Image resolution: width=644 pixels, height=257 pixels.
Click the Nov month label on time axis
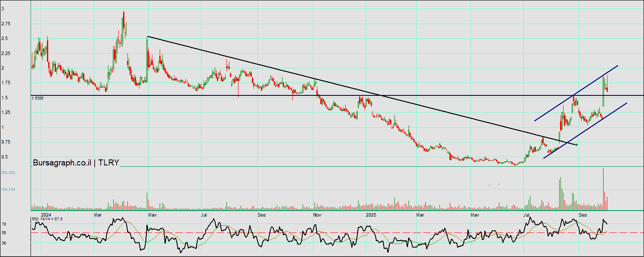(x=317, y=214)
